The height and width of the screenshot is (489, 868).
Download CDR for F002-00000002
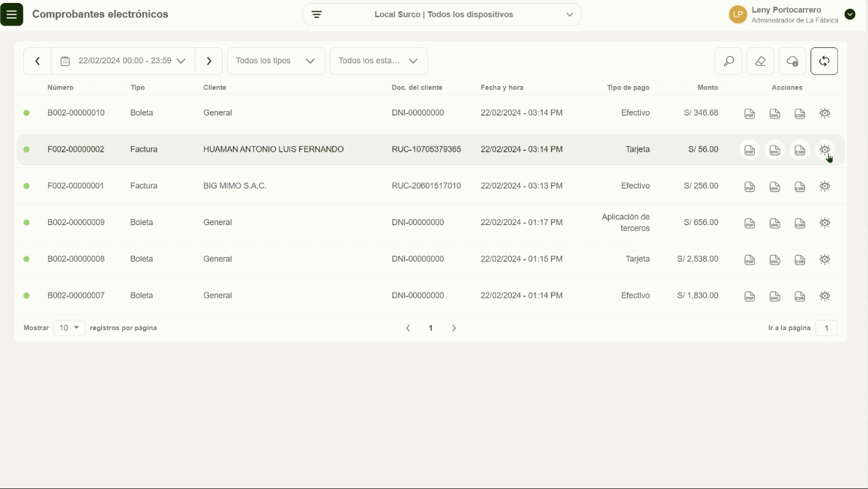[x=800, y=150]
